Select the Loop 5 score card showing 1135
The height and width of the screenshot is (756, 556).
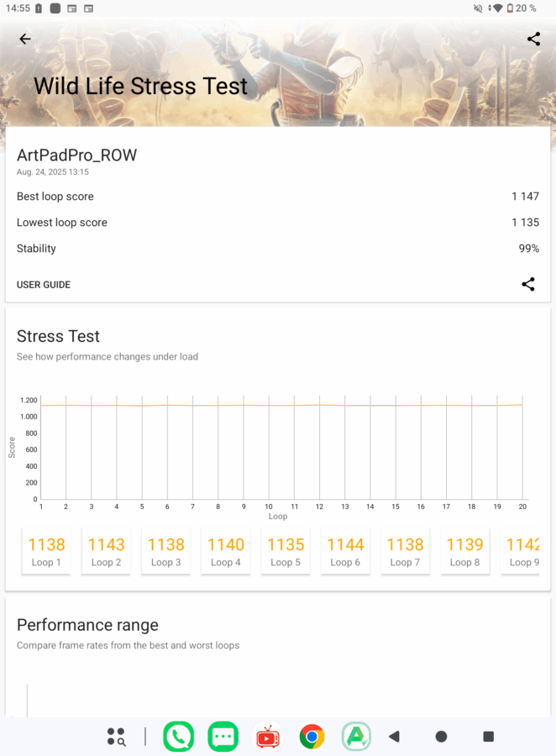[x=286, y=551]
